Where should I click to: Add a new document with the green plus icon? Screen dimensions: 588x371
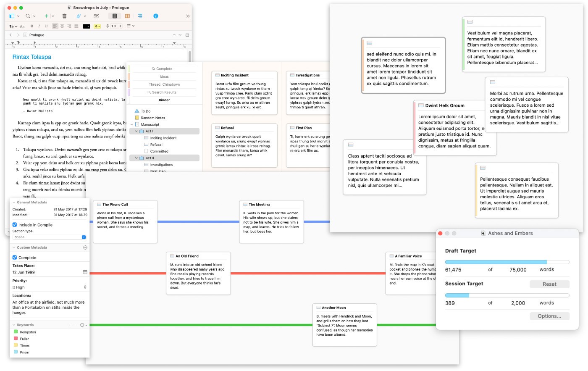coord(47,16)
